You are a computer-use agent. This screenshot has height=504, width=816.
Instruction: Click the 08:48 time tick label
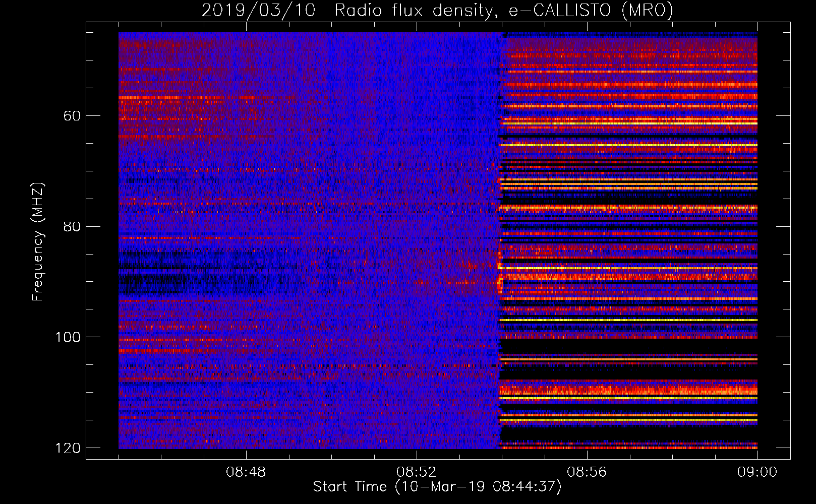(x=246, y=472)
